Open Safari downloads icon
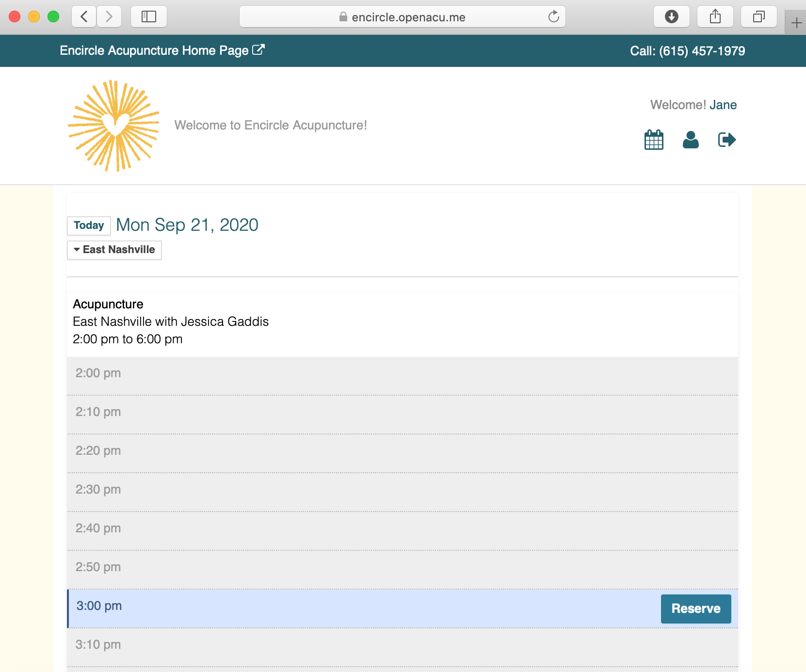The height and width of the screenshot is (672, 806). pos(672,17)
